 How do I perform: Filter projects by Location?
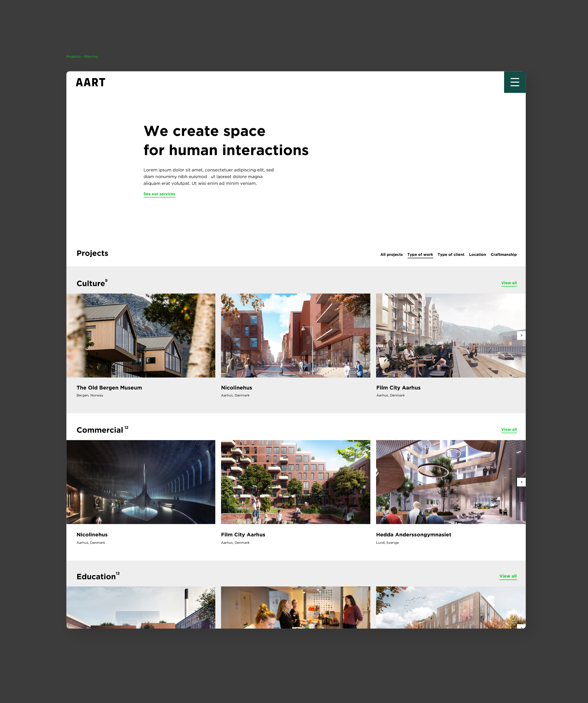[477, 254]
